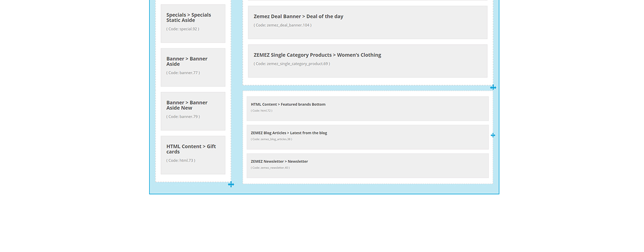Image resolution: width=644 pixels, height=252 pixels.
Task: Select the HTML Content Gift cards module
Action: [x=193, y=155]
